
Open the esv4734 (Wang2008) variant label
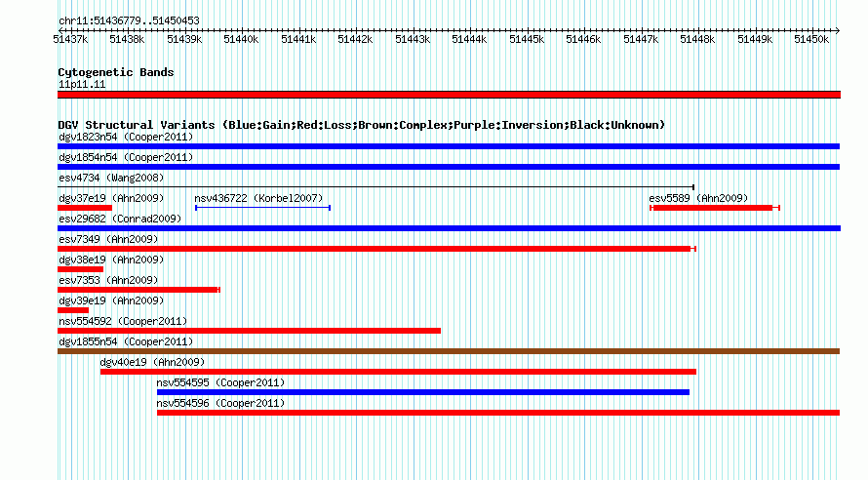click(x=111, y=178)
